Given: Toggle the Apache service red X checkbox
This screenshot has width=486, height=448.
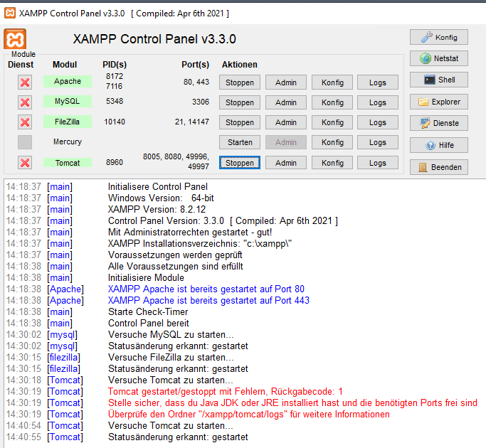Looking at the screenshot, I should [25, 82].
